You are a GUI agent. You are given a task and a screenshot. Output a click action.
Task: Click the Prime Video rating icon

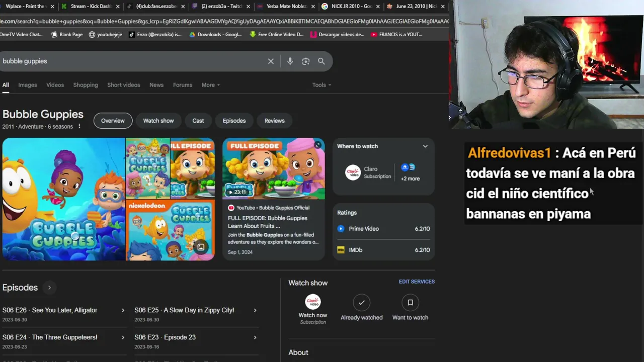click(x=341, y=229)
